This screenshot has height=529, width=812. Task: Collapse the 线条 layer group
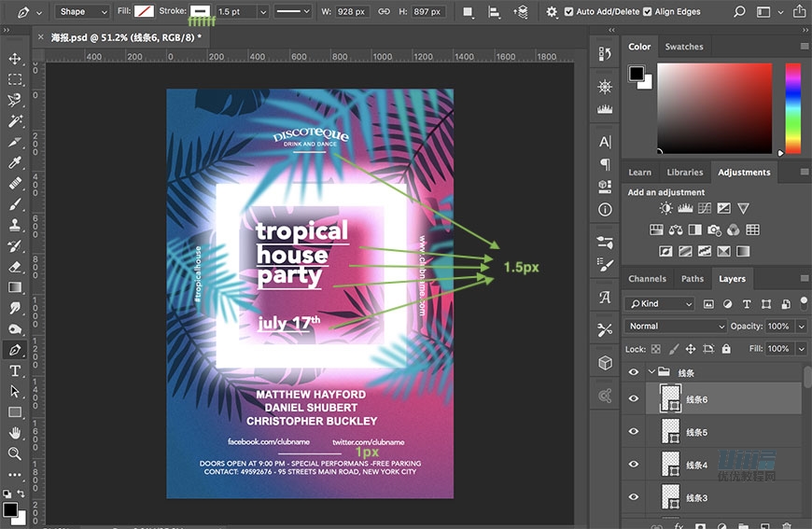tap(650, 371)
